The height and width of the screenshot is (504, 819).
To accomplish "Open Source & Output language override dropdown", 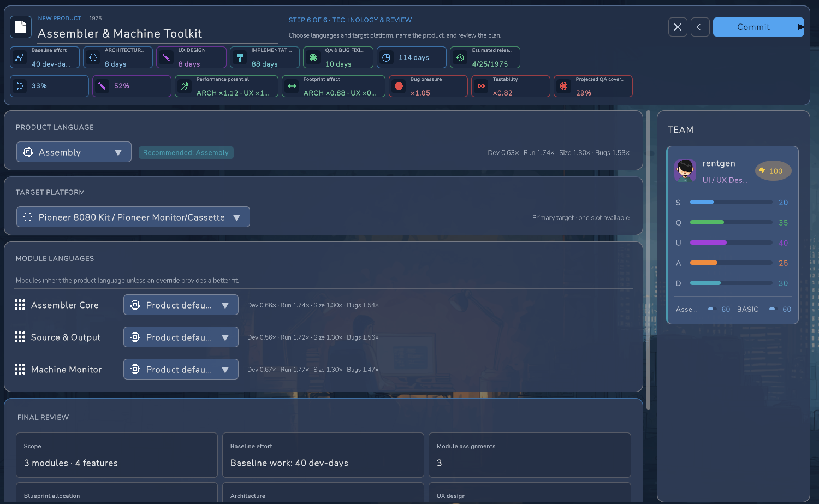I will [181, 337].
